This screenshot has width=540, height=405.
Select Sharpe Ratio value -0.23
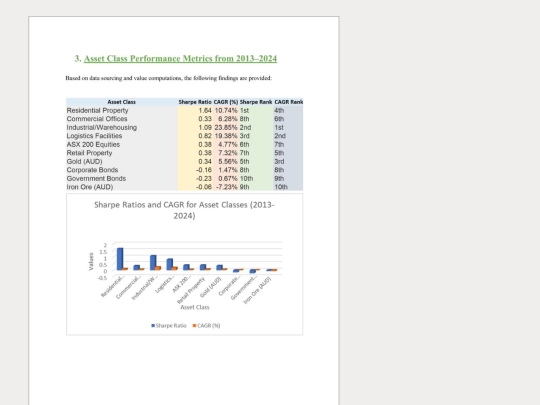204,179
